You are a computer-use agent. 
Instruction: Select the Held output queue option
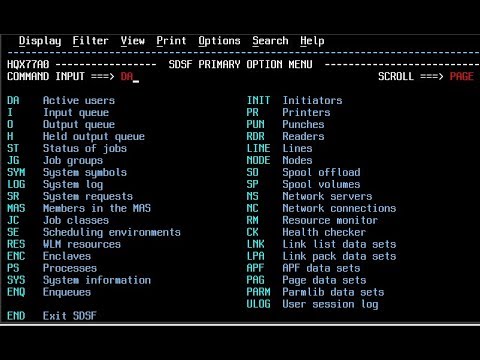76,137
